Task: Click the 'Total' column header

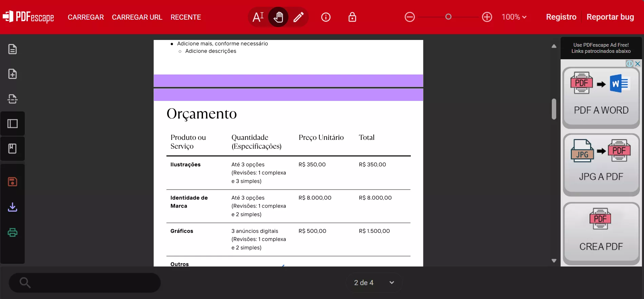Action: point(366,137)
